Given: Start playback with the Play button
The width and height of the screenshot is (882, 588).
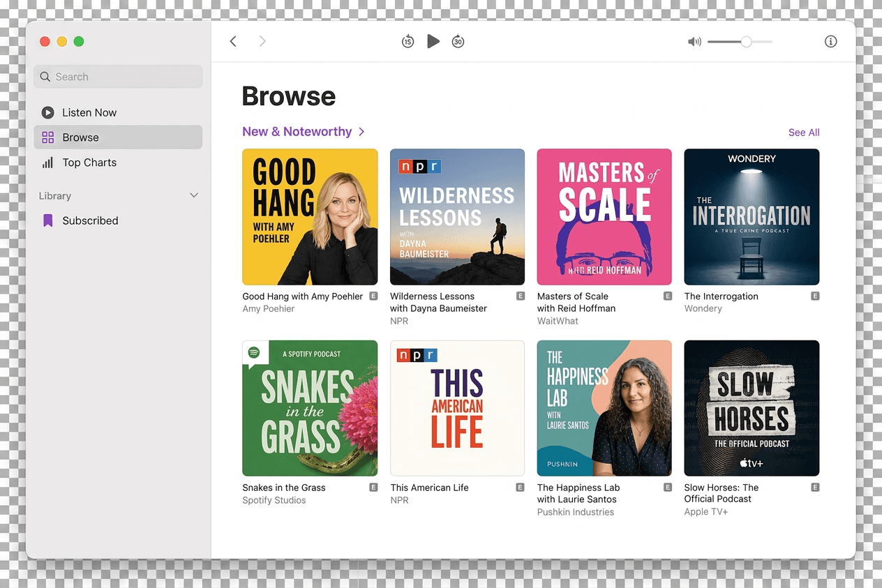Looking at the screenshot, I should [433, 41].
